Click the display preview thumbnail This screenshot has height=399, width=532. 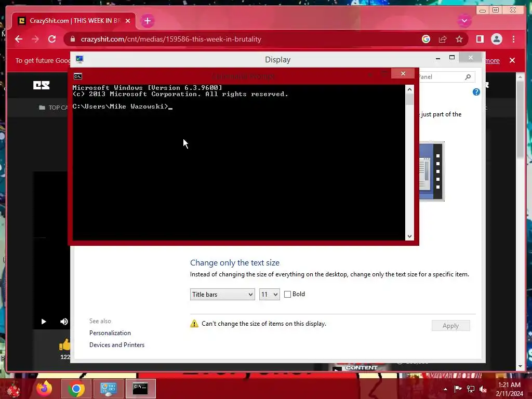click(x=432, y=171)
